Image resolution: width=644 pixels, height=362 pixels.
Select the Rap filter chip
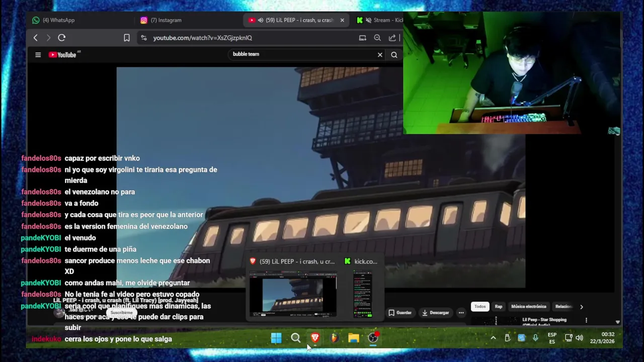click(x=498, y=307)
